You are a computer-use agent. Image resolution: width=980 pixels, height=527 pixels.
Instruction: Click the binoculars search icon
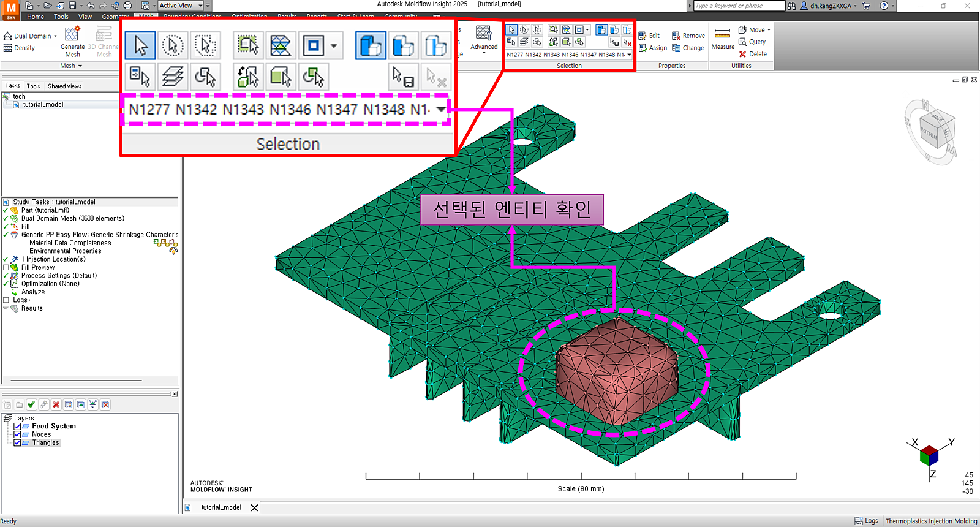pos(792,6)
